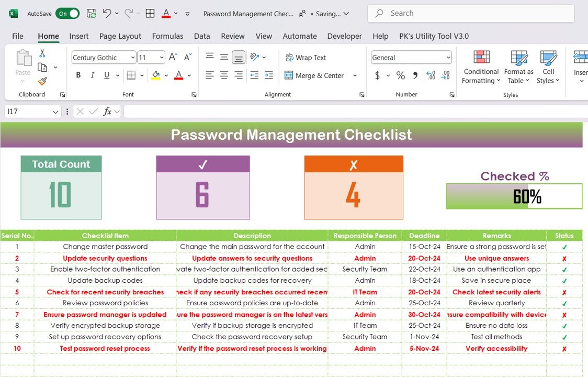Open the font size 11 dropdown
Viewport: 588px width, 377px height.
[x=162, y=58]
